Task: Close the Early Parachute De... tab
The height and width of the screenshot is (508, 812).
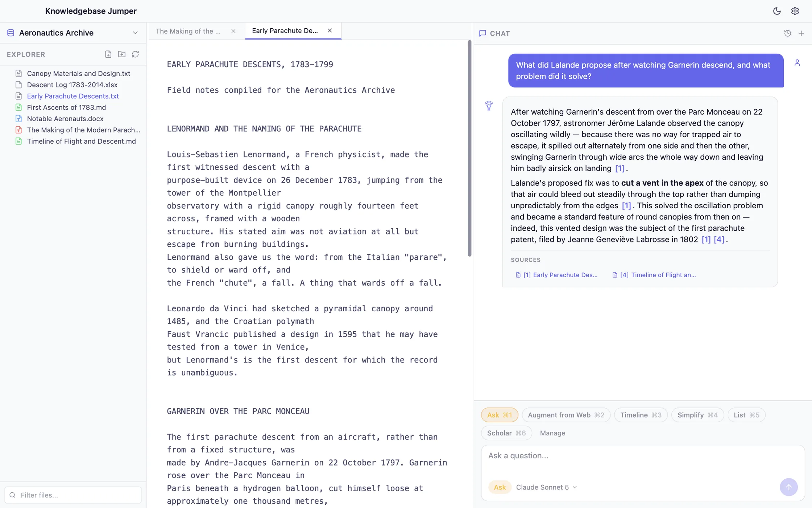Action: coord(330,30)
